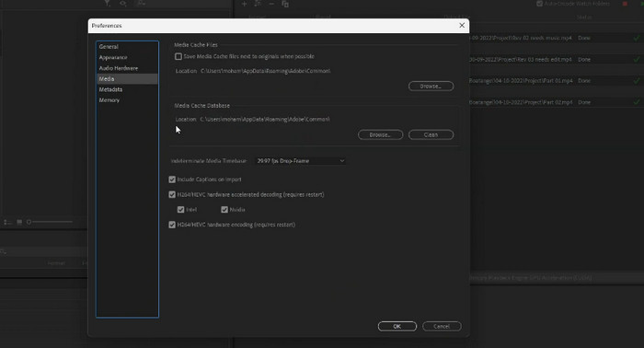Uncheck the Intel decoding checkbox

(180, 210)
